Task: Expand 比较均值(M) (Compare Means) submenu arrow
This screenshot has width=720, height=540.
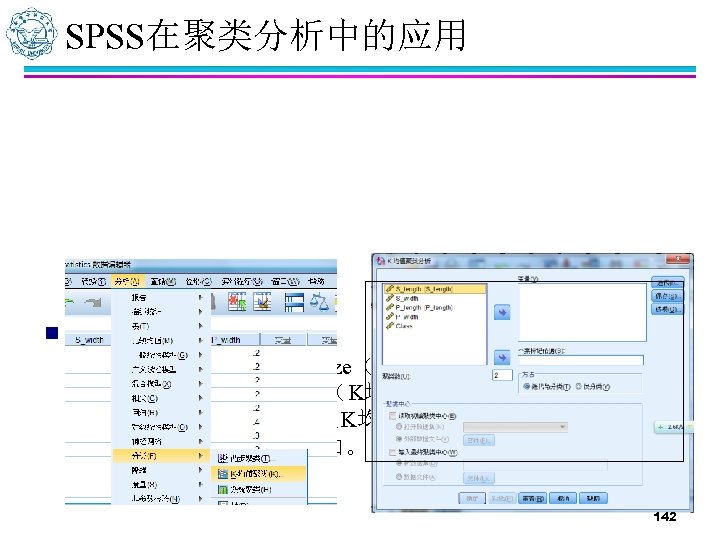Action: 201,340
